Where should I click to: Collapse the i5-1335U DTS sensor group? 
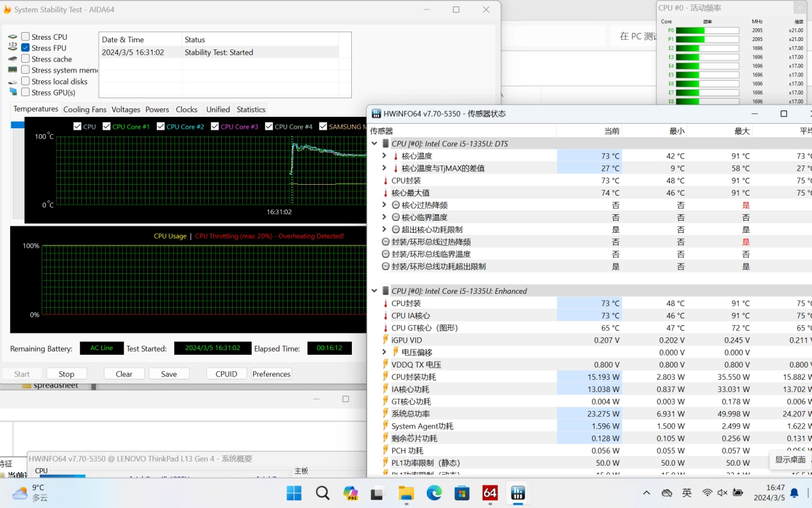pyautogui.click(x=374, y=144)
